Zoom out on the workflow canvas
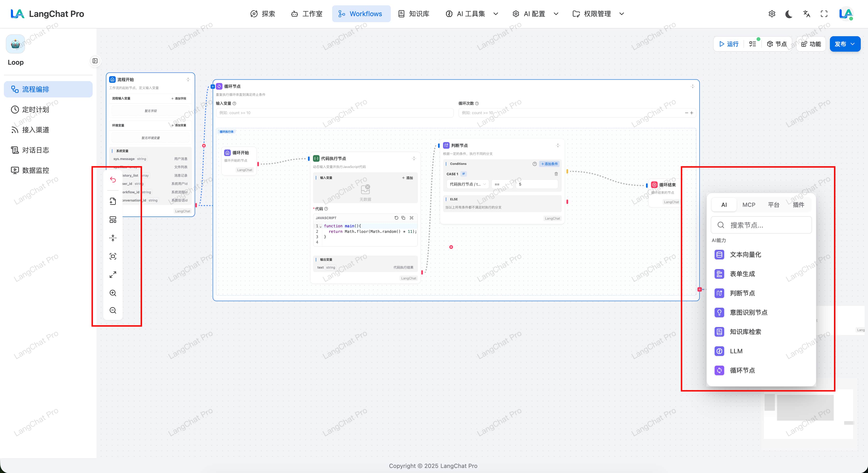The height and width of the screenshot is (473, 868). coord(113,310)
